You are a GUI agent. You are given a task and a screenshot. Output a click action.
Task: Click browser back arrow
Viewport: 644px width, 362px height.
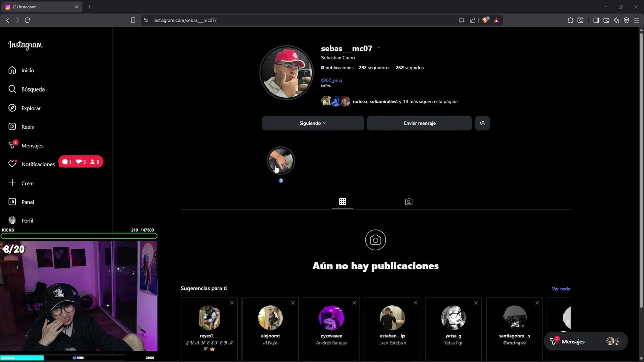tap(7, 20)
